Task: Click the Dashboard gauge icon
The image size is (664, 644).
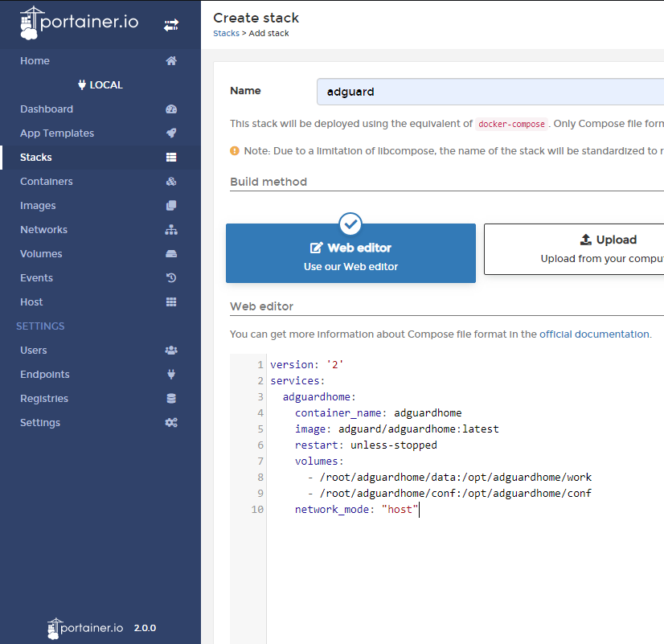Action: [x=171, y=109]
